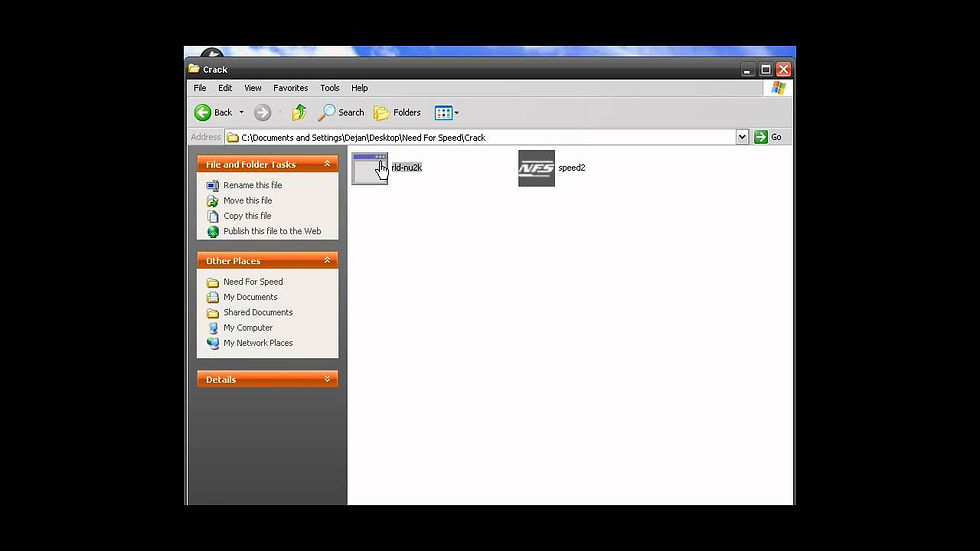Select the speed2 NFS icon
980x551 pixels.
(536, 168)
